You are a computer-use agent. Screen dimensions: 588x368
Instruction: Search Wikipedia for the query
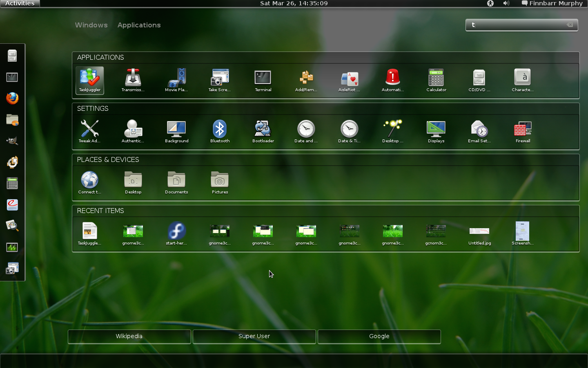point(129,337)
